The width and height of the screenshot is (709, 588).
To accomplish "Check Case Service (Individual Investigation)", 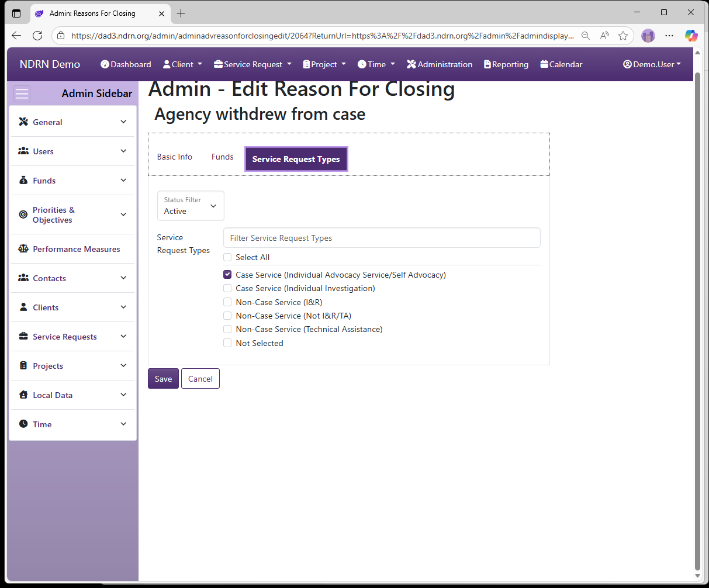I will tap(227, 288).
